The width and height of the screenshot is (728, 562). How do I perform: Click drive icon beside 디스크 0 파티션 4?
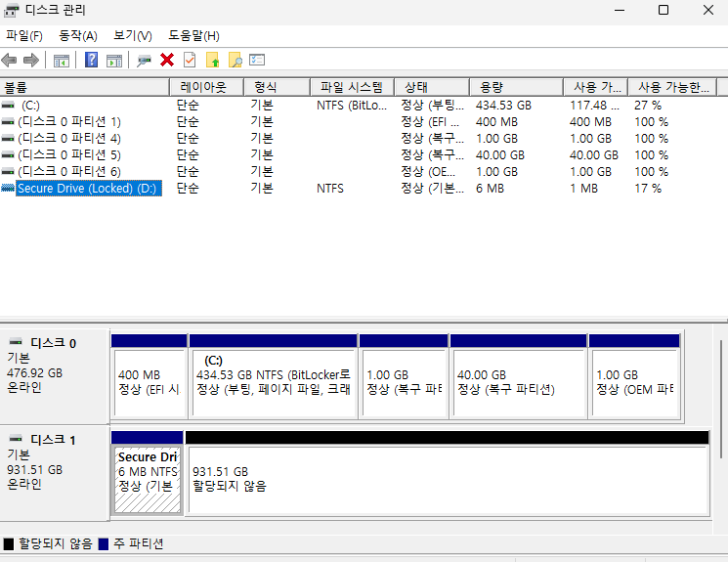click(x=8, y=139)
